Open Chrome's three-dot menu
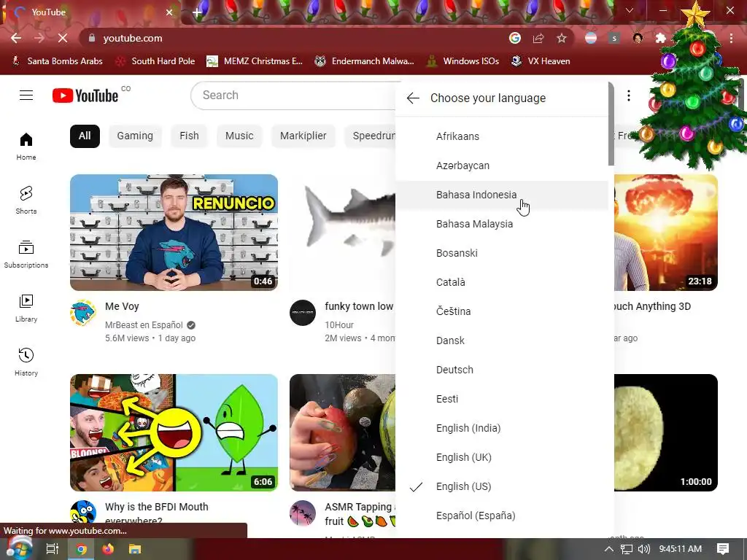Screen dimensions: 747x560 click(731, 38)
